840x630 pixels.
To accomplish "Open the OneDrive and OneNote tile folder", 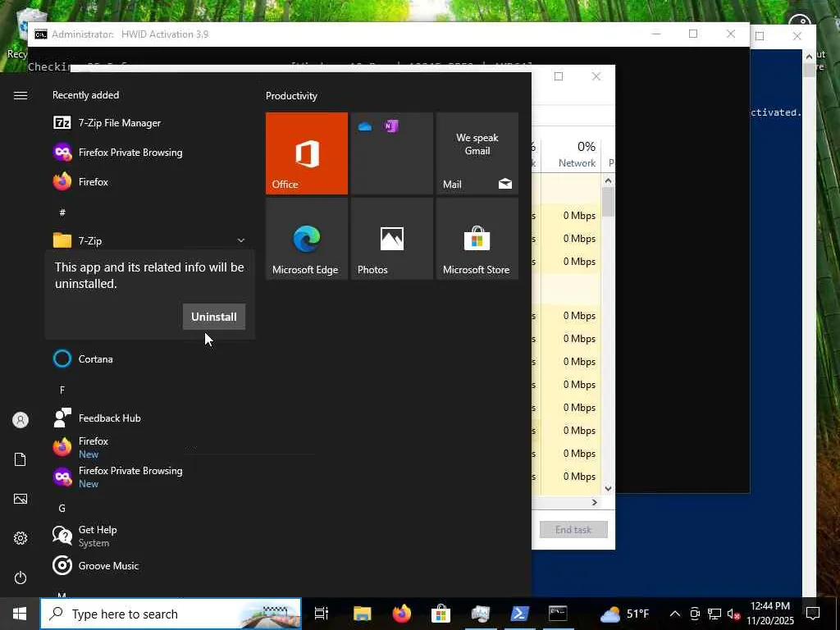I will tap(391, 153).
